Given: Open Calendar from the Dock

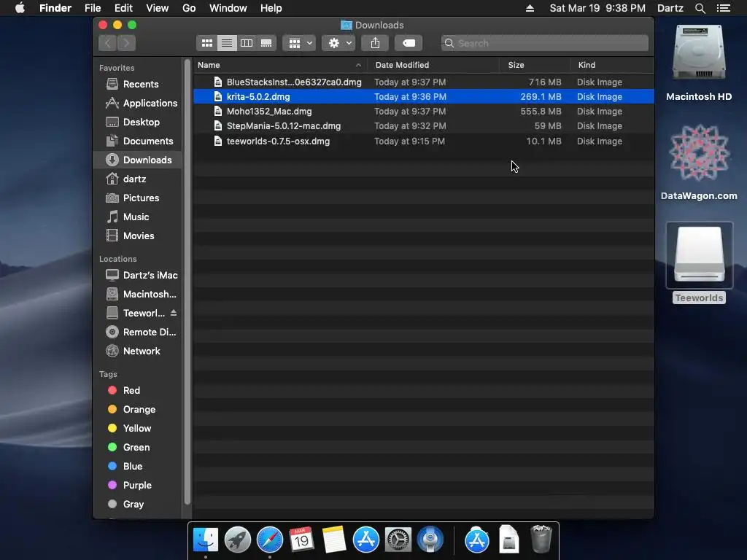Looking at the screenshot, I should [x=301, y=540].
